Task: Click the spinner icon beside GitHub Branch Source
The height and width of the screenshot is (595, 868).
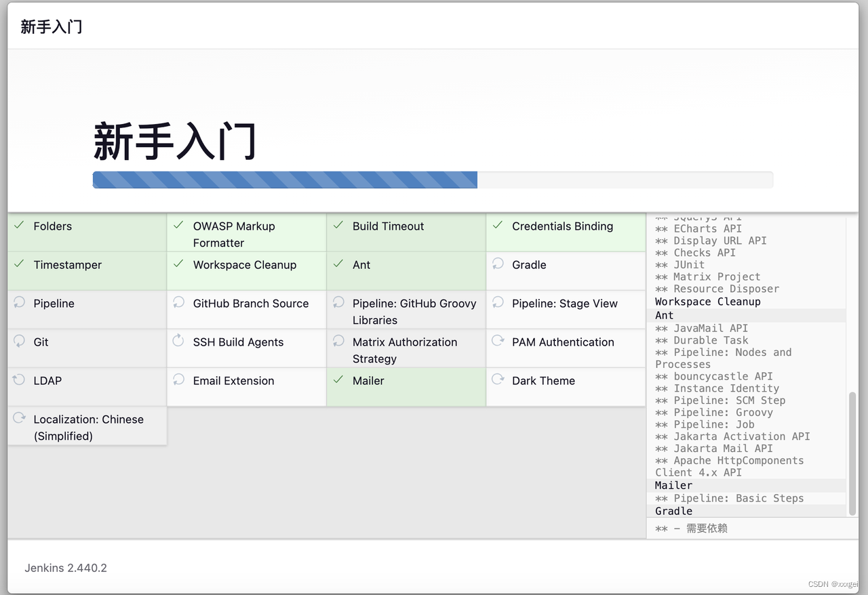Action: tap(178, 302)
